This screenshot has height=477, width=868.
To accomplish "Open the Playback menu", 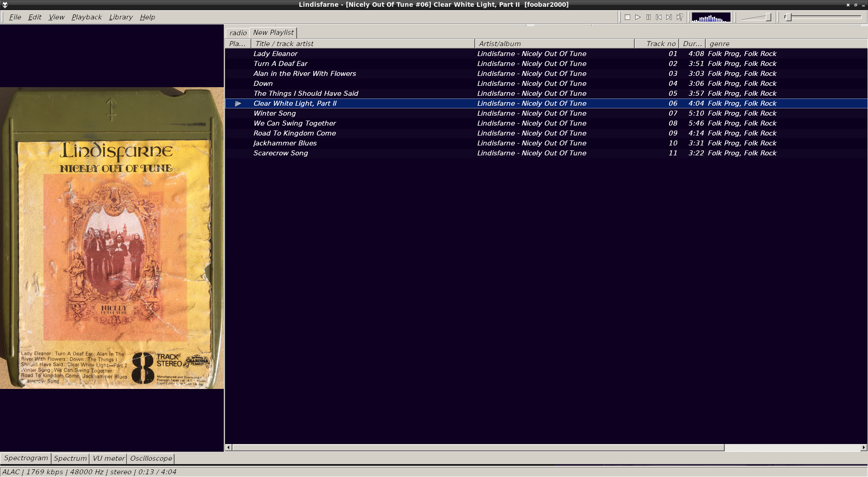I will point(86,17).
